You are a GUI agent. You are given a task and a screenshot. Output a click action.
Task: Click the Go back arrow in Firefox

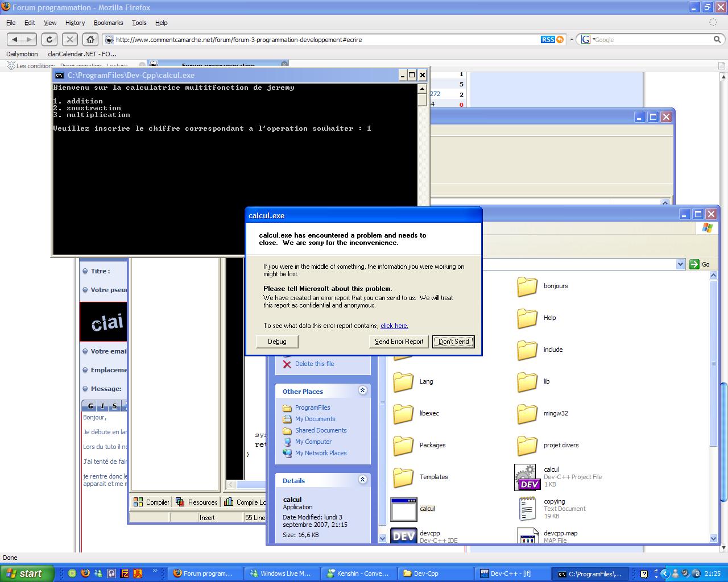pos(15,39)
